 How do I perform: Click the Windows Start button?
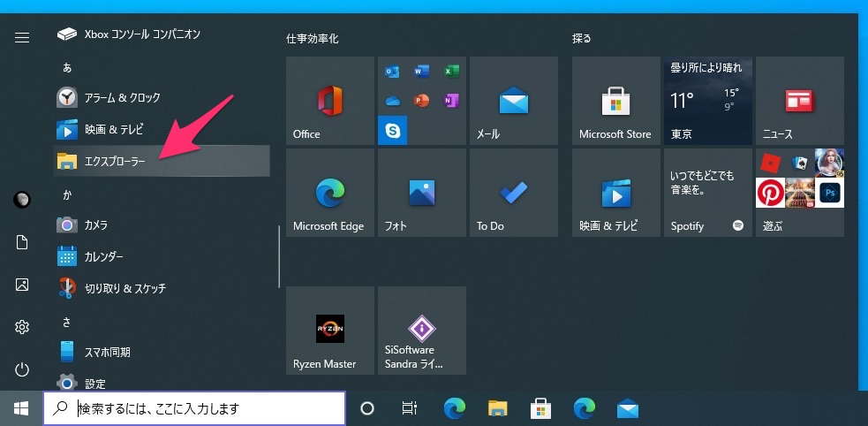pos(21,409)
